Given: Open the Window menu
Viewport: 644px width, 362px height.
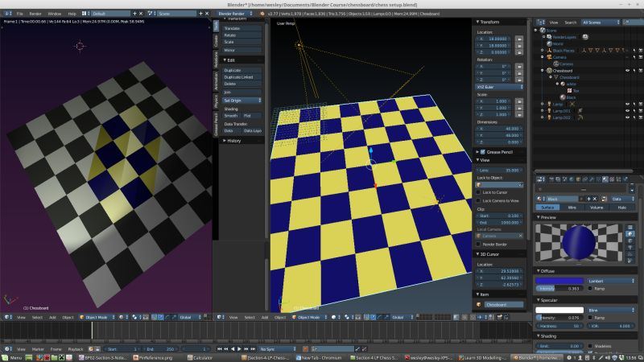Looking at the screenshot, I should (54, 14).
